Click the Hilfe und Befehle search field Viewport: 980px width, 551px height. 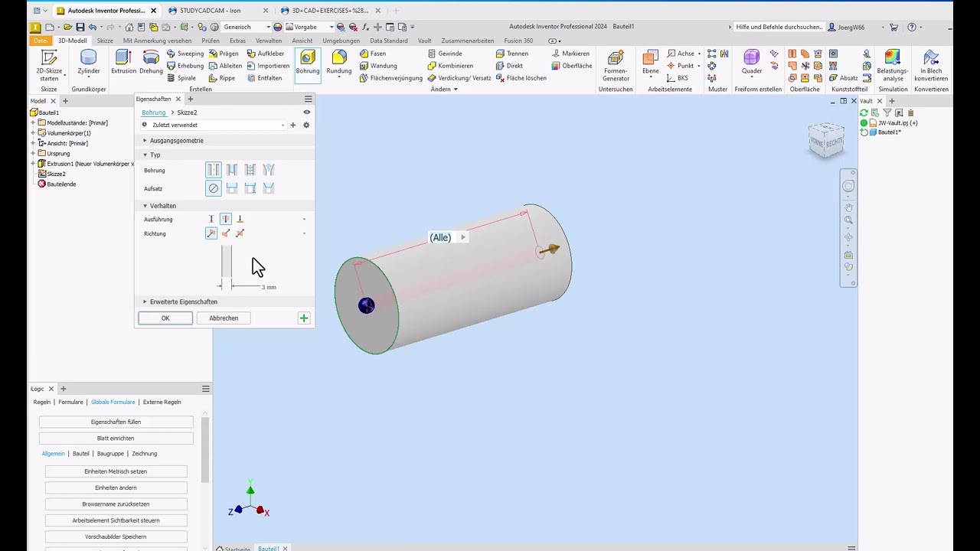point(778,27)
